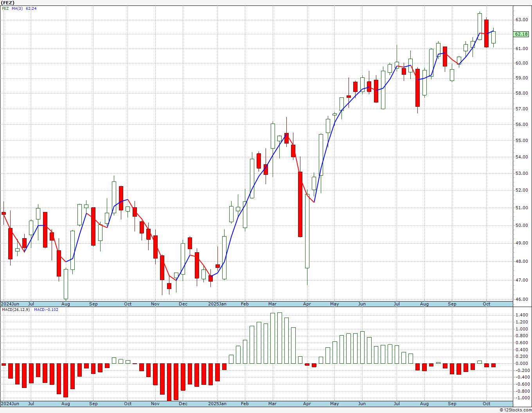The width and height of the screenshot is (532, 413).
Task: Click the 0.600 MACD axis label
Action: point(522,343)
